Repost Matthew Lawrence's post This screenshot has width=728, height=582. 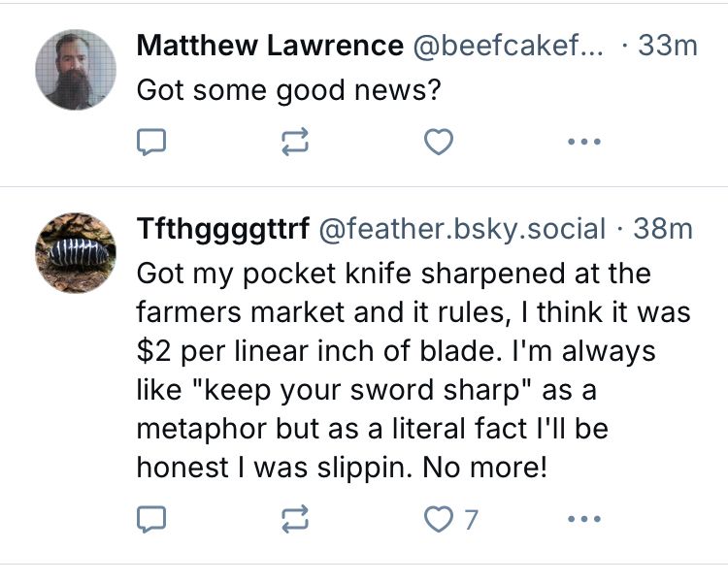(x=294, y=143)
